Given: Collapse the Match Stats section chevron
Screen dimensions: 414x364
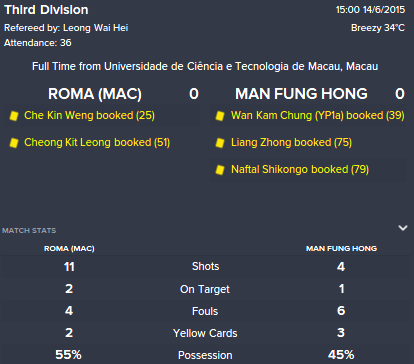Looking at the screenshot, I should (403, 228).
